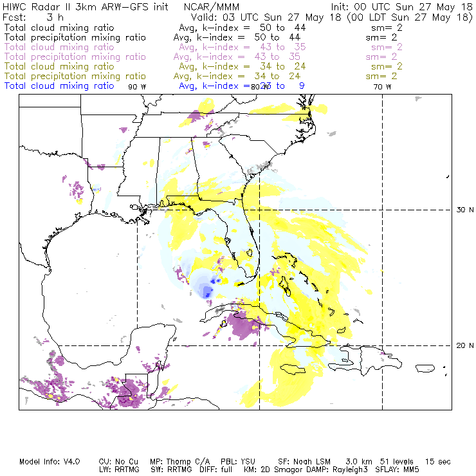This screenshot has width=476, height=476.
Task: Click olive "Avg, k-index = 34 to 24" cloud row
Action: pos(243,66)
